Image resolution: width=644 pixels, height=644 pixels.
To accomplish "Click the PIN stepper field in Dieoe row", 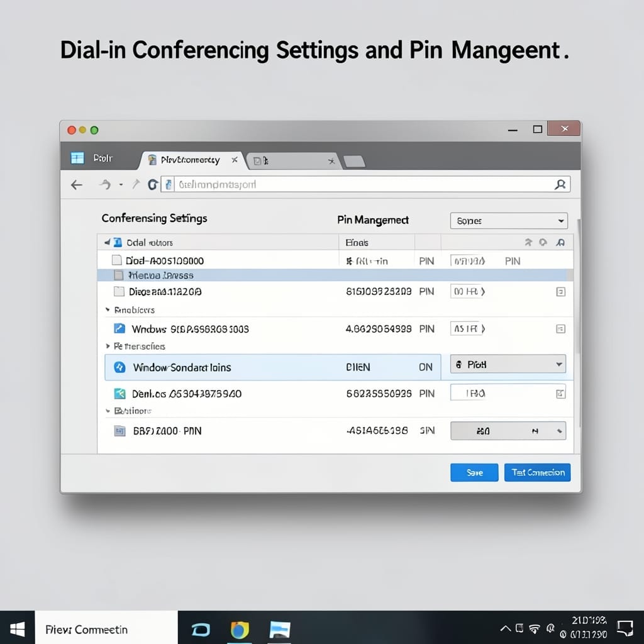I will pos(467,292).
